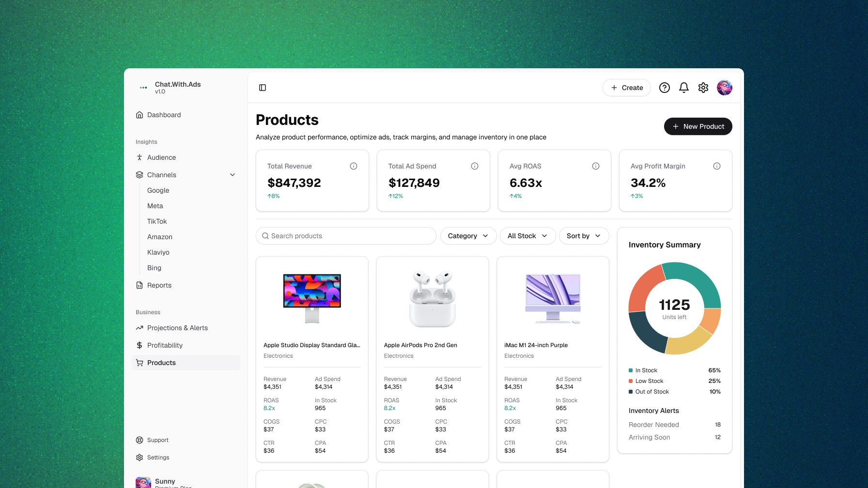Image resolution: width=868 pixels, height=488 pixels.
Task: Click the Reports document icon
Action: (x=139, y=285)
